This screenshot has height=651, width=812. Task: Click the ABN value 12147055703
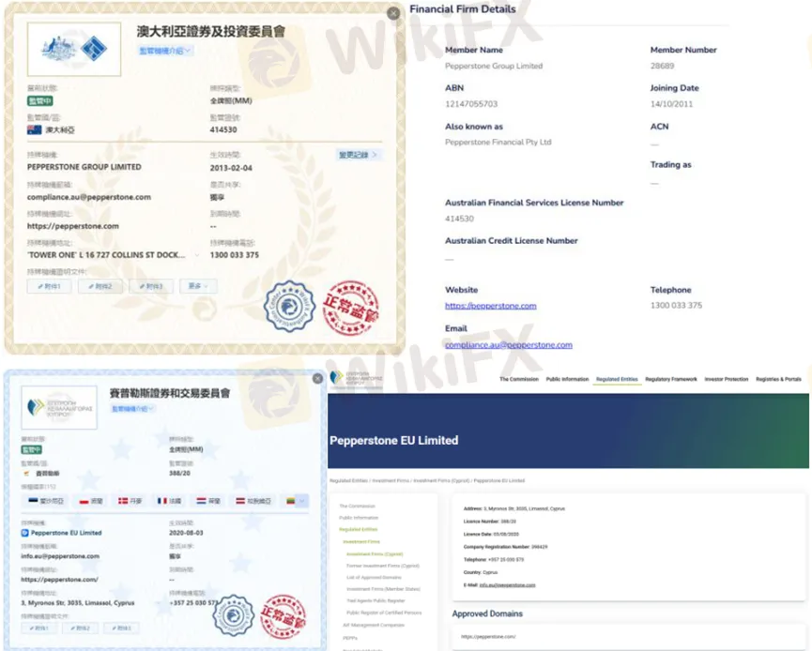pyautogui.click(x=471, y=104)
